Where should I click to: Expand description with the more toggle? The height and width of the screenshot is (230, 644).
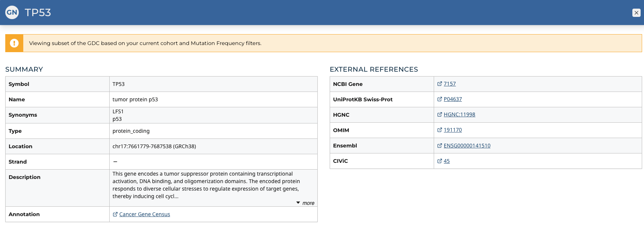point(305,203)
